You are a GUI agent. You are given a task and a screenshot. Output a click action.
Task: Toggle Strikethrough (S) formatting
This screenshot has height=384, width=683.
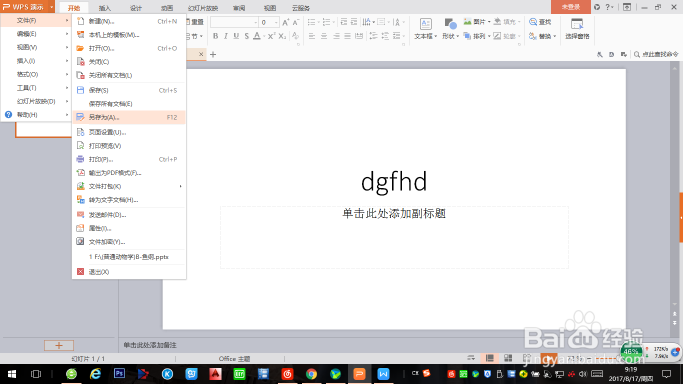tap(247, 36)
